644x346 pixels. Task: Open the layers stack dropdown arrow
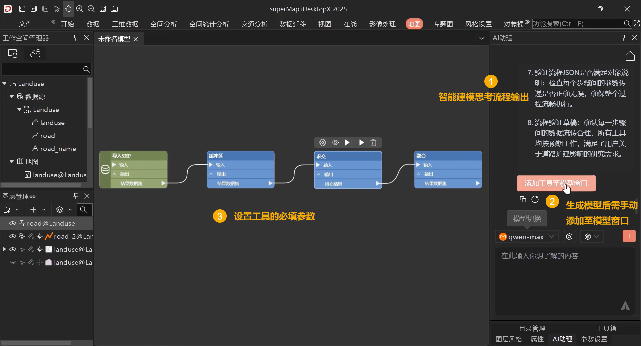click(70, 210)
